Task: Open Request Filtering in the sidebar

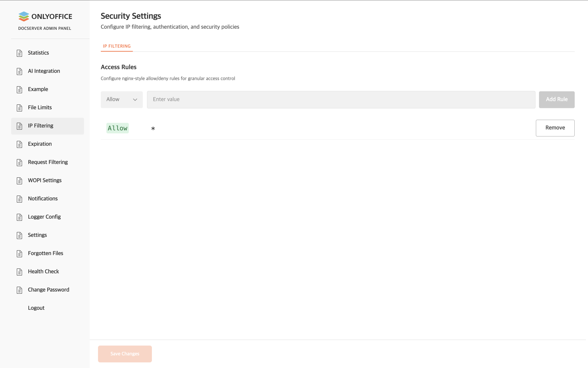Action: click(x=48, y=162)
